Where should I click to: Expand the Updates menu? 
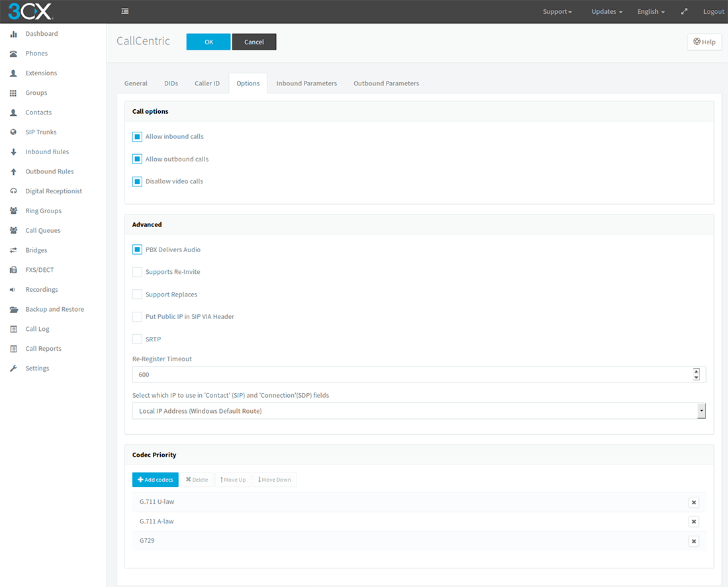[606, 11]
